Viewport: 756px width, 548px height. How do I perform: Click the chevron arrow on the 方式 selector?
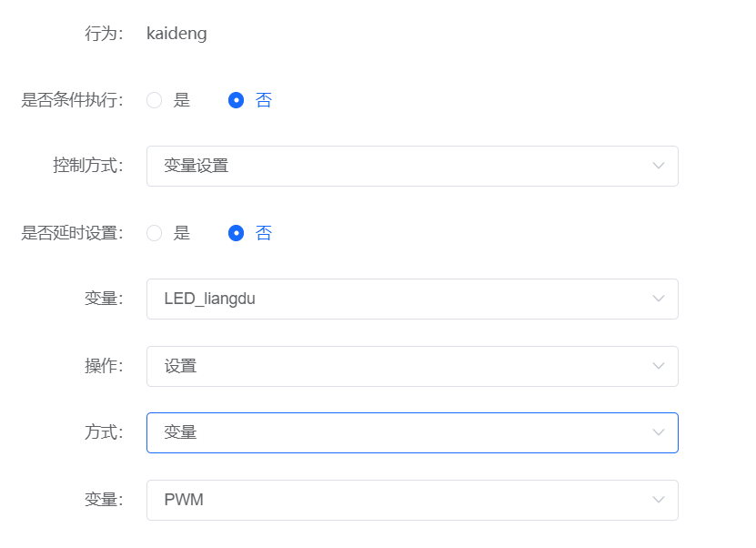click(x=658, y=432)
